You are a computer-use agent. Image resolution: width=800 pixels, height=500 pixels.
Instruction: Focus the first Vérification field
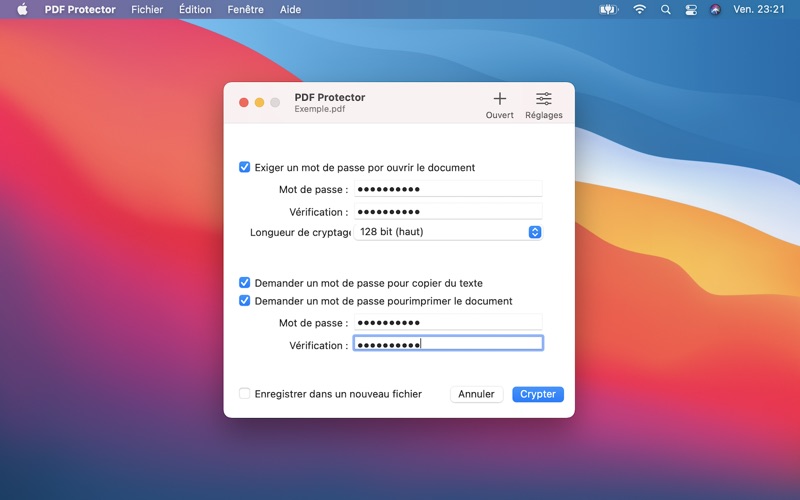click(x=448, y=211)
